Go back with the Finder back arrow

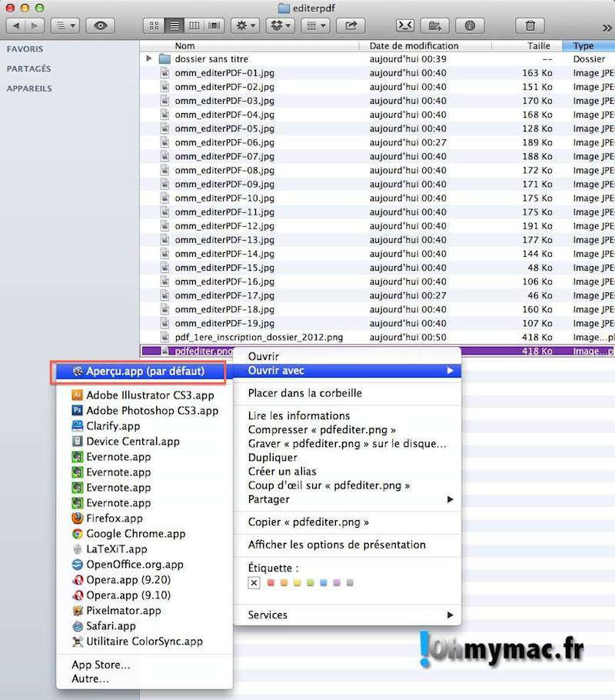16,25
